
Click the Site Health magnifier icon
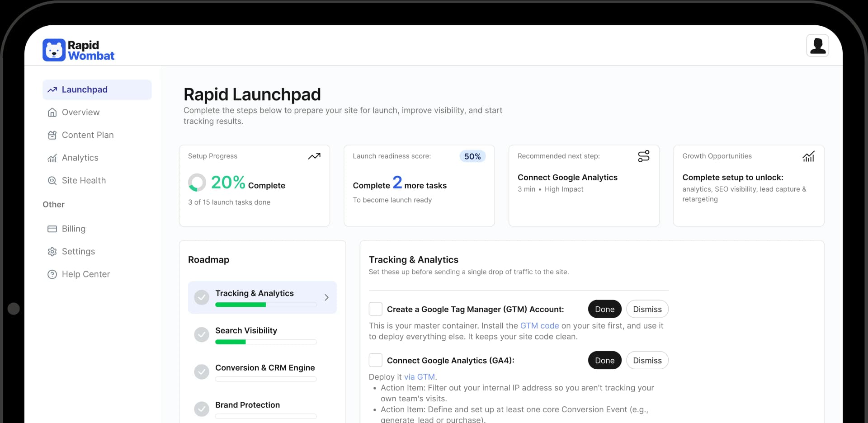52,180
